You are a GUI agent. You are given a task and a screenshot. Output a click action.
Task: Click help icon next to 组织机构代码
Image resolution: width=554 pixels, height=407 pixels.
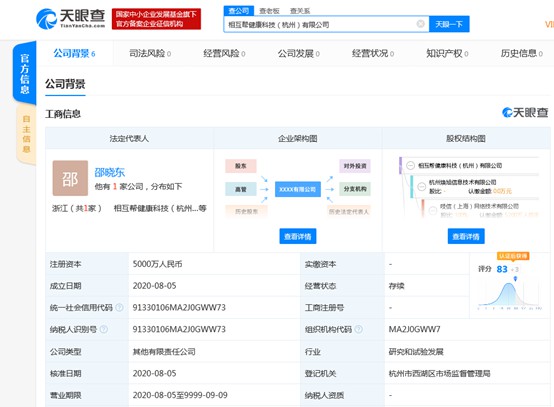click(358, 329)
